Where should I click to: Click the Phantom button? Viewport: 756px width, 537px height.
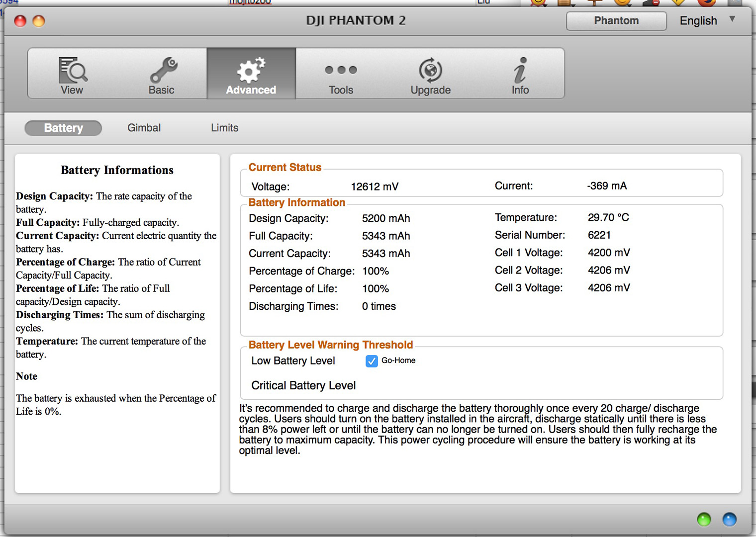616,21
